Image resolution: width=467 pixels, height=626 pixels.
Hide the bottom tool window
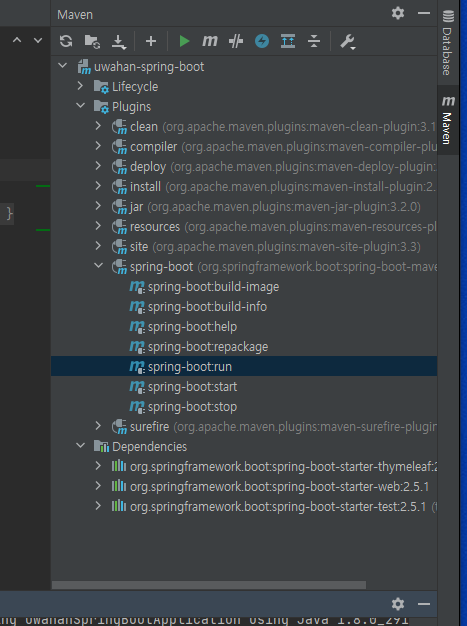click(424, 604)
